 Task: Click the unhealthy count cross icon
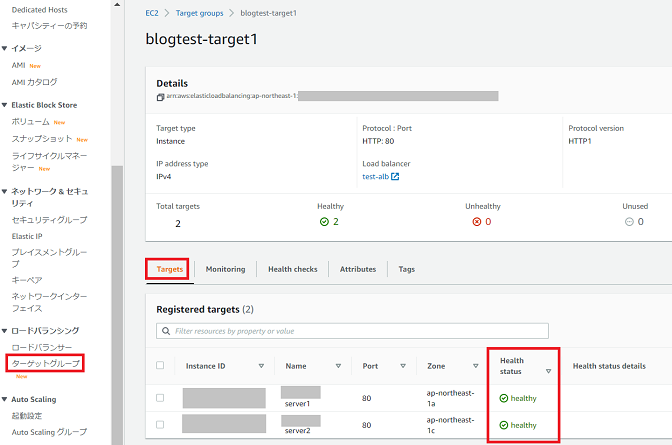tap(477, 222)
